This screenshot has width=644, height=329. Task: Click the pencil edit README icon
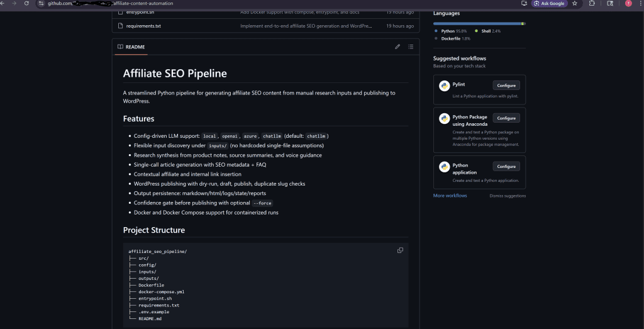397,47
